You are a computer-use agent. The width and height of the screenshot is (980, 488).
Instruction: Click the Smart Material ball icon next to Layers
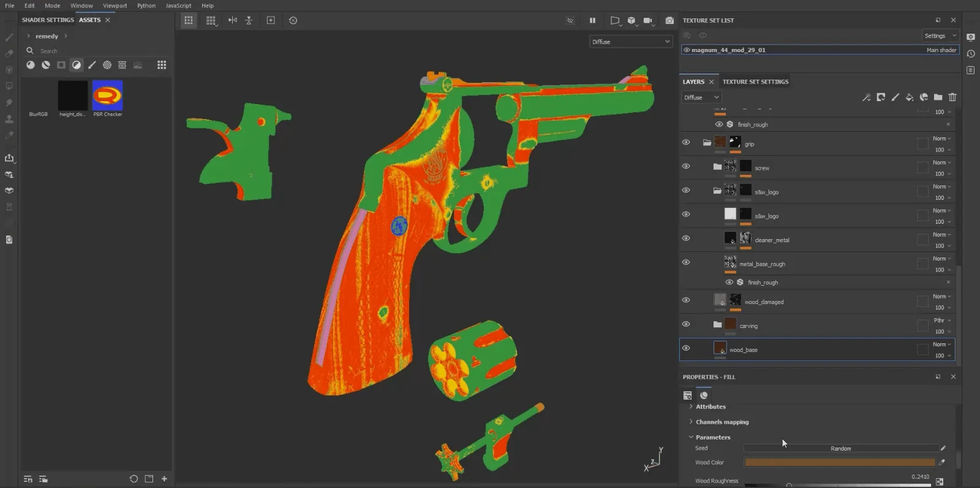[924, 97]
